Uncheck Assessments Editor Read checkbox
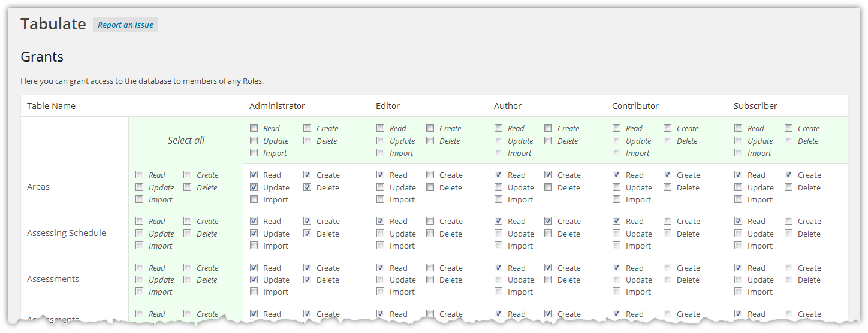868x333 pixels. coord(381,268)
